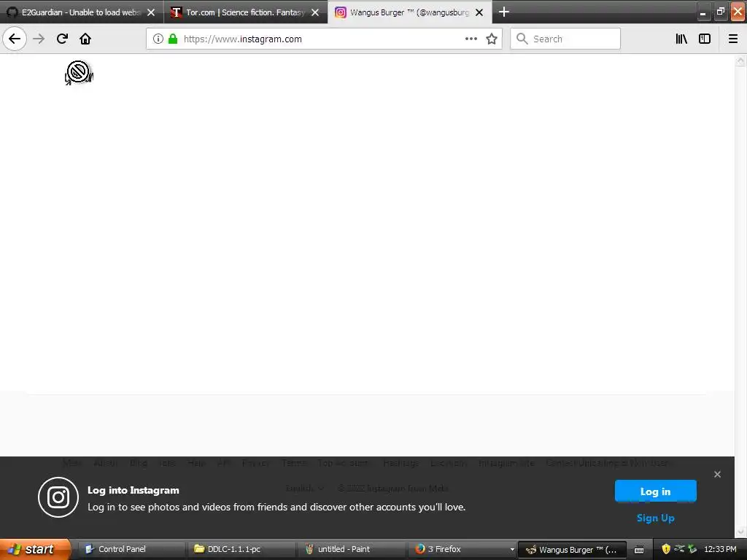Switch to untitled - Paint in the taskbar

[351, 549]
